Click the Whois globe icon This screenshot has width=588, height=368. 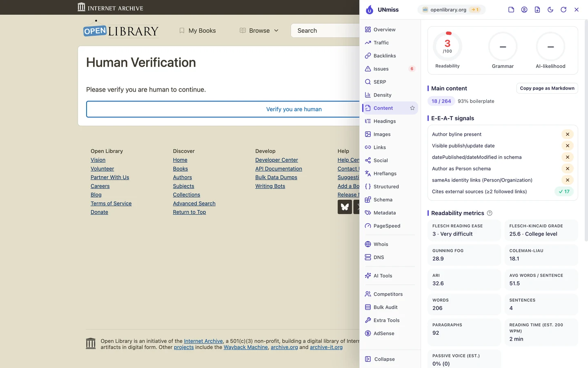[368, 244]
